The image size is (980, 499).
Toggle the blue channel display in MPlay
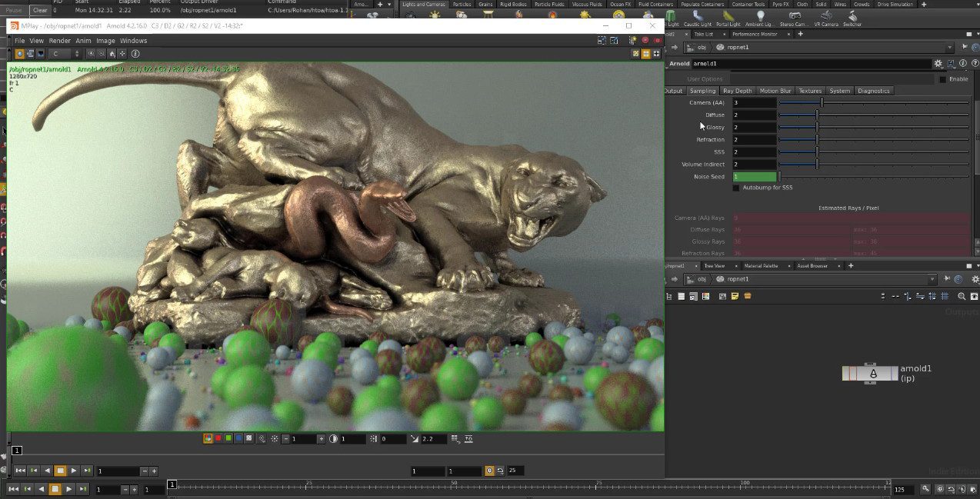237,438
